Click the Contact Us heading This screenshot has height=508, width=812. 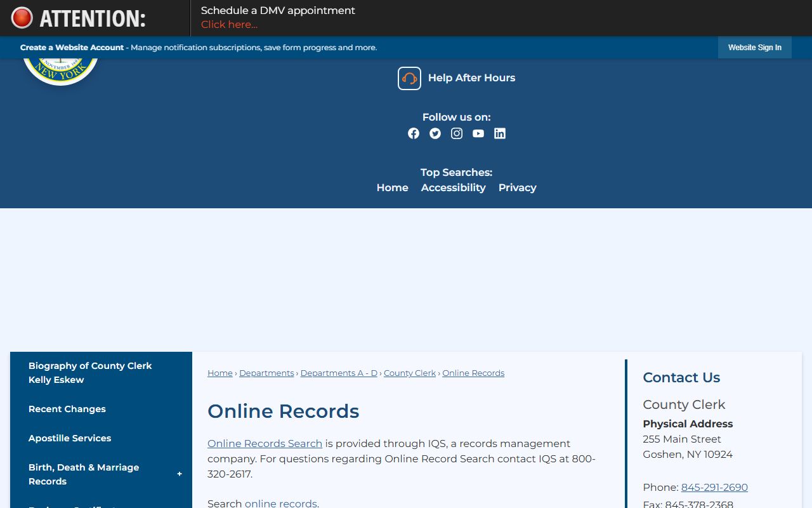(x=681, y=378)
